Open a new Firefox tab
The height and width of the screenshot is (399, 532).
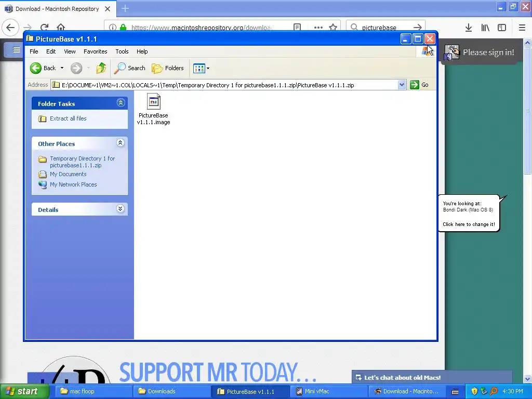[125, 8]
